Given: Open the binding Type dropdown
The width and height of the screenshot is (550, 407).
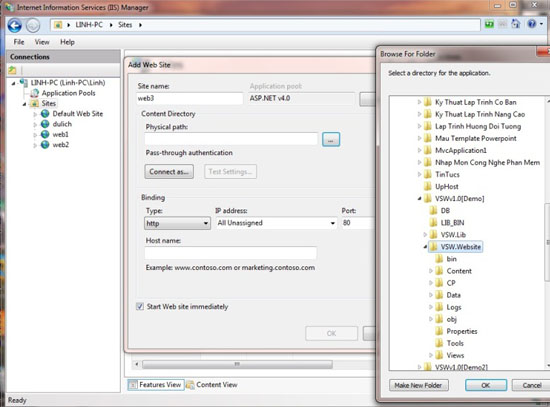Looking at the screenshot, I should (x=177, y=223).
